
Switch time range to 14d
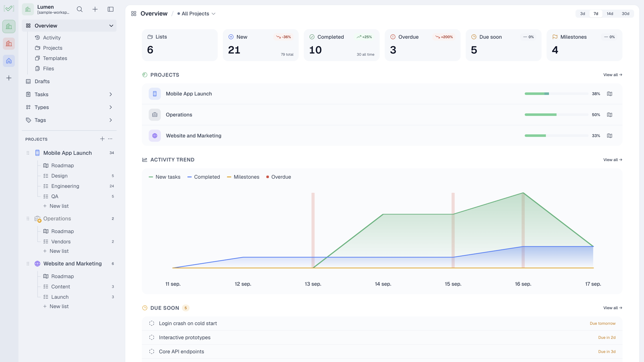610,14
